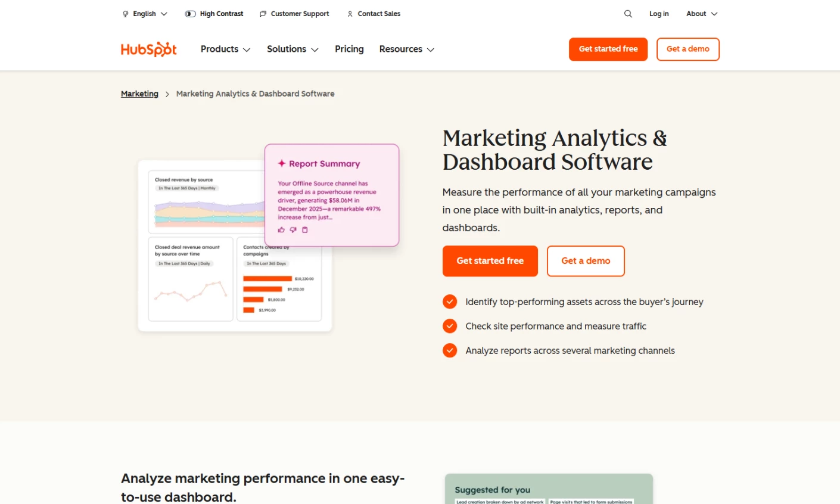Go to the Pricing menu item
Viewport: 840px width, 504px height.
point(349,49)
